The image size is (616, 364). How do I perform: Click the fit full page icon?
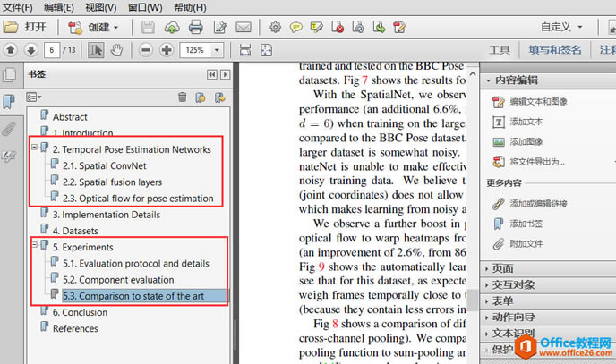(266, 50)
